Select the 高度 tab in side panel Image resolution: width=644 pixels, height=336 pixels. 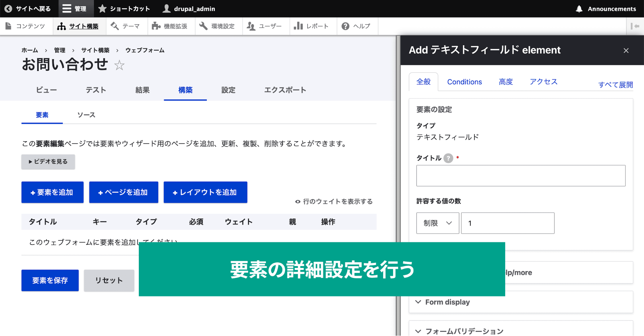[506, 82]
